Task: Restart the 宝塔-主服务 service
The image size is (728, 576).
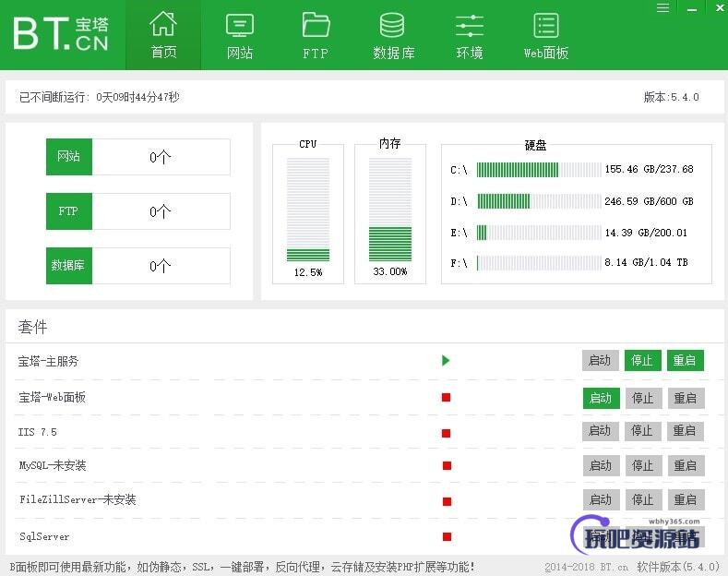Action: [685, 361]
